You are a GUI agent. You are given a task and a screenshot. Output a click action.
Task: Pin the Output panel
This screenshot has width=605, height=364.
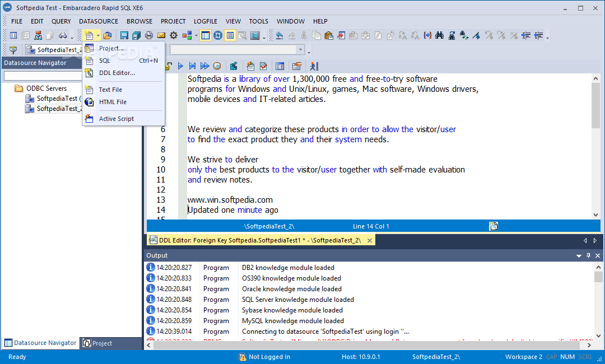point(588,256)
